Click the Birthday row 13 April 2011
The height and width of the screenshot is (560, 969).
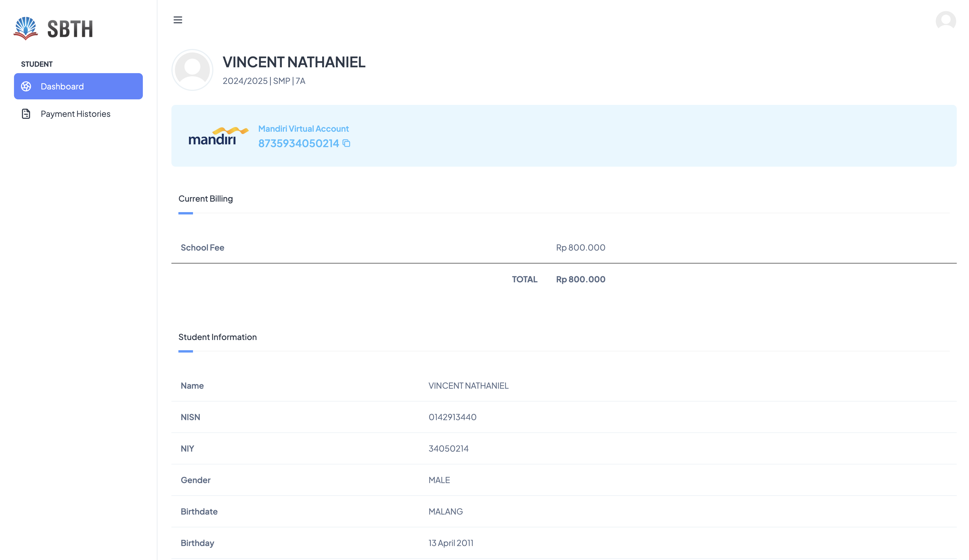(x=451, y=543)
